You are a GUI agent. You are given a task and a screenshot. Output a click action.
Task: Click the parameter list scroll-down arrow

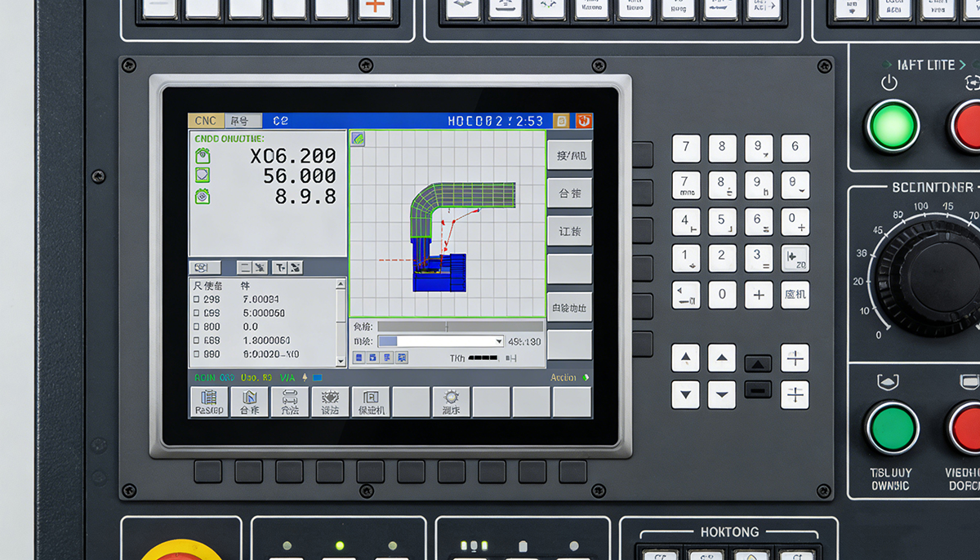tap(341, 361)
